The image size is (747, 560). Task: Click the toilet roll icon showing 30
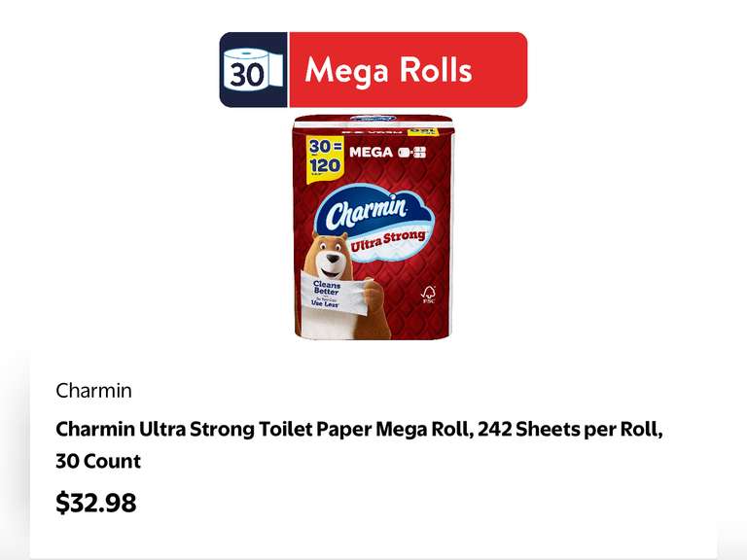[253, 70]
